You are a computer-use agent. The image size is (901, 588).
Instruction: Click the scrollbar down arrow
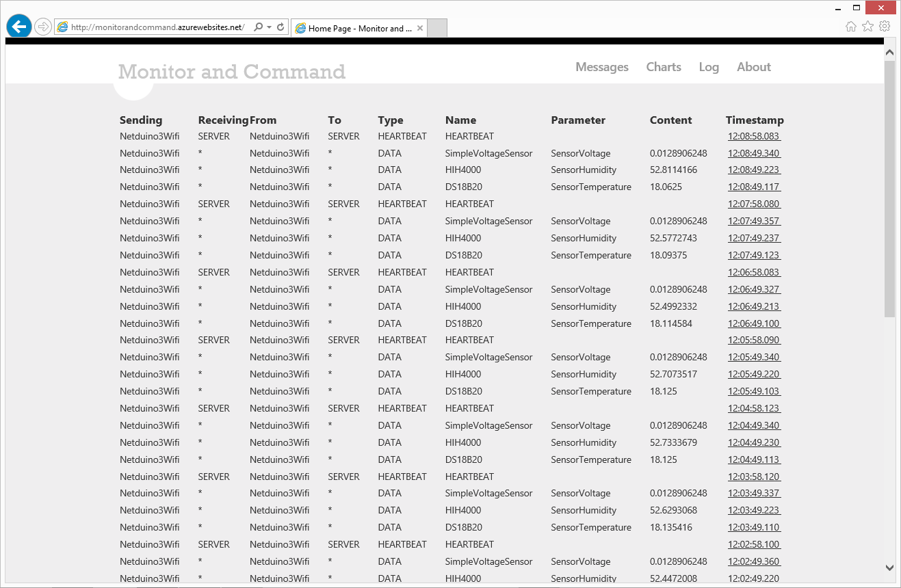coord(889,567)
